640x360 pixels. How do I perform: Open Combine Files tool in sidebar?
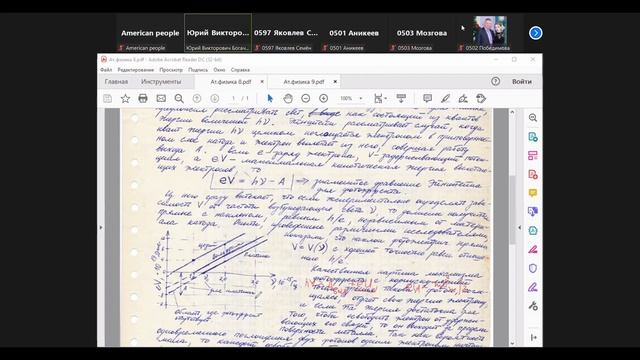pyautogui.click(x=533, y=211)
